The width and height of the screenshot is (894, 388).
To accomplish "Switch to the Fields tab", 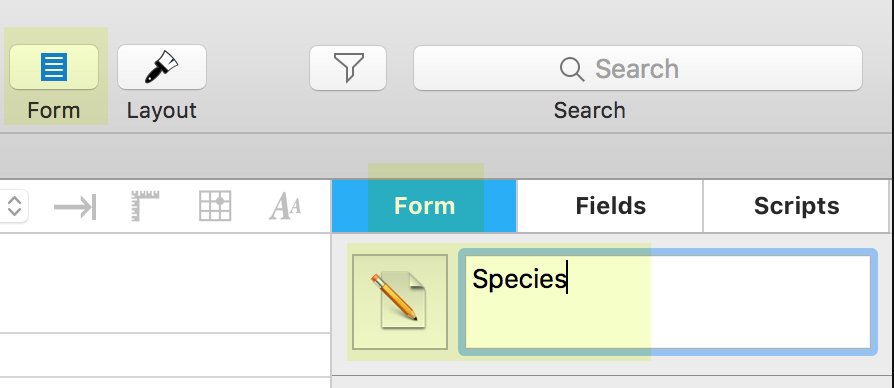I will point(610,206).
